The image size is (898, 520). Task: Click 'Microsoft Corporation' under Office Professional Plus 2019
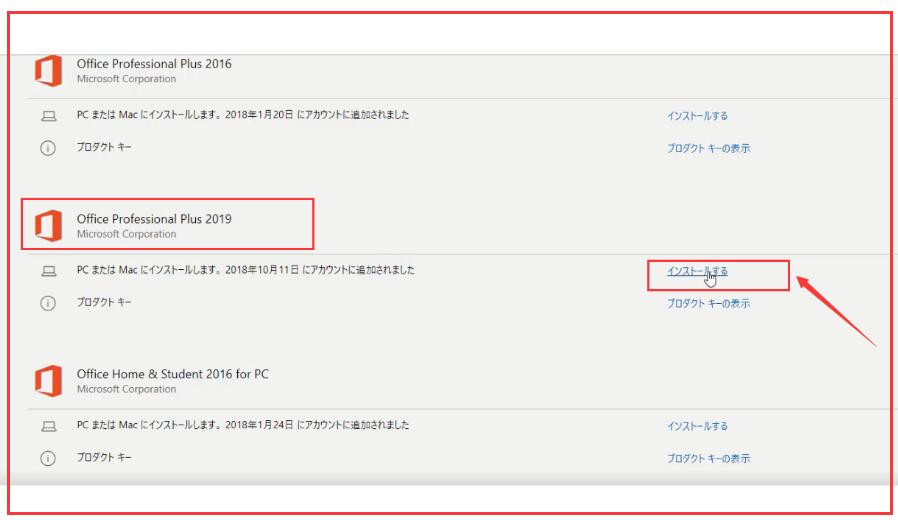(x=127, y=234)
